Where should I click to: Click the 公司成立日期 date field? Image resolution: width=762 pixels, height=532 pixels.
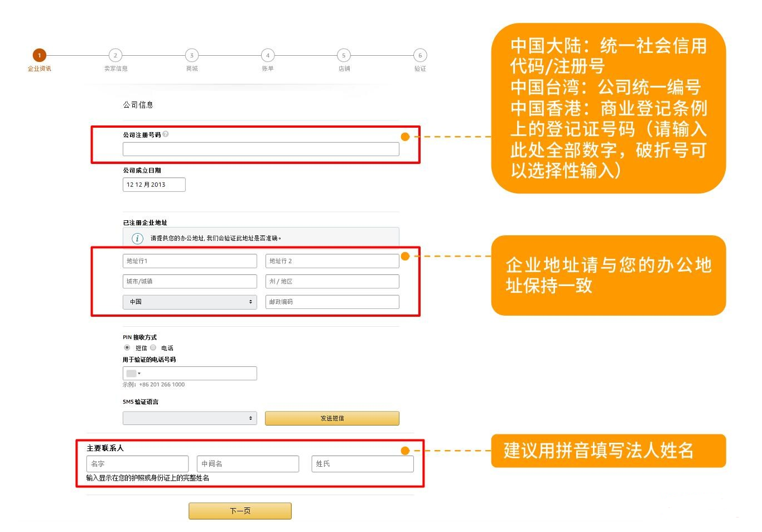click(x=154, y=185)
